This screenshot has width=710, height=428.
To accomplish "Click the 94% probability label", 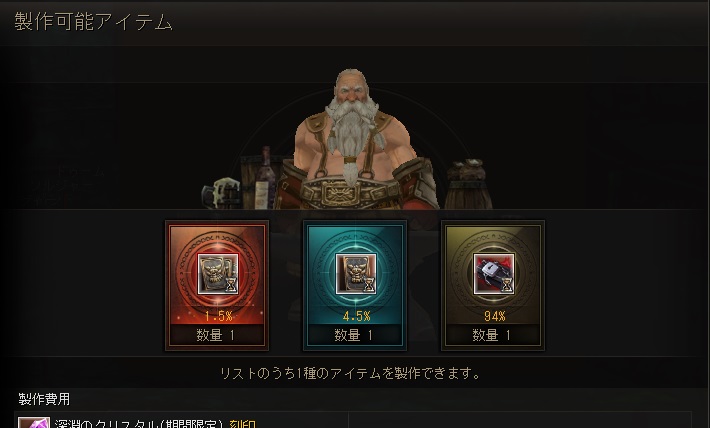I will pos(494,316).
